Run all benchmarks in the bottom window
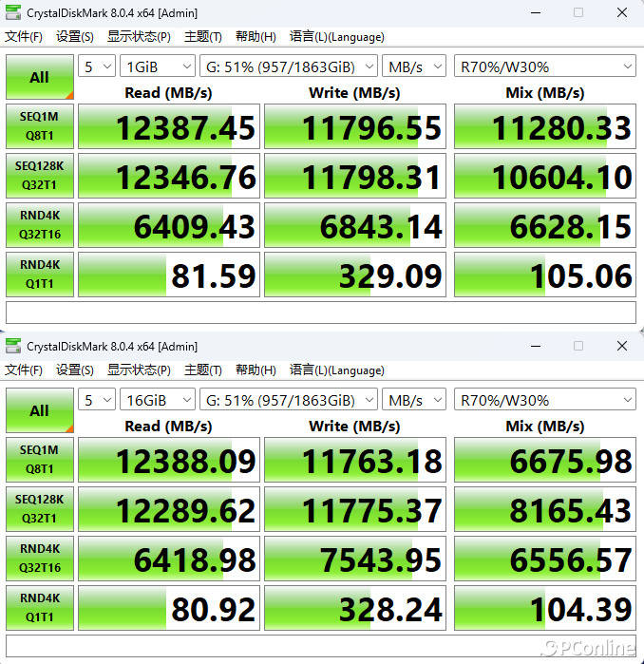The height and width of the screenshot is (664, 644). click(x=39, y=410)
